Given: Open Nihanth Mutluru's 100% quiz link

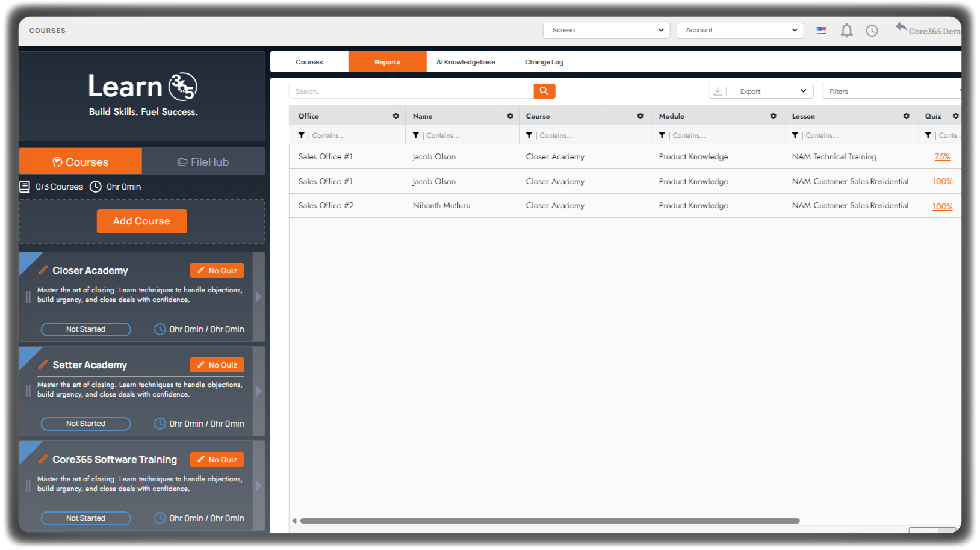Looking at the screenshot, I should click(x=943, y=206).
